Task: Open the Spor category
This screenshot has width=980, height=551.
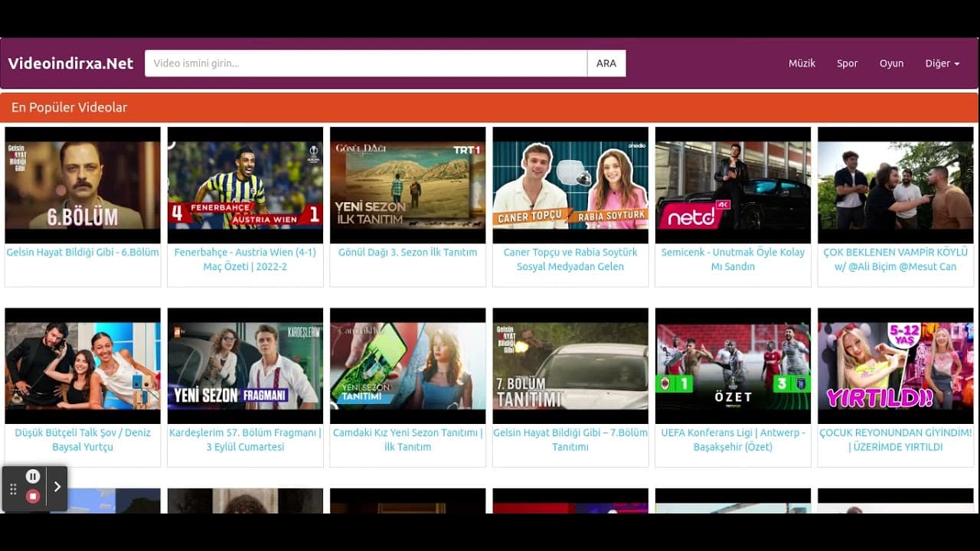Action: (847, 64)
